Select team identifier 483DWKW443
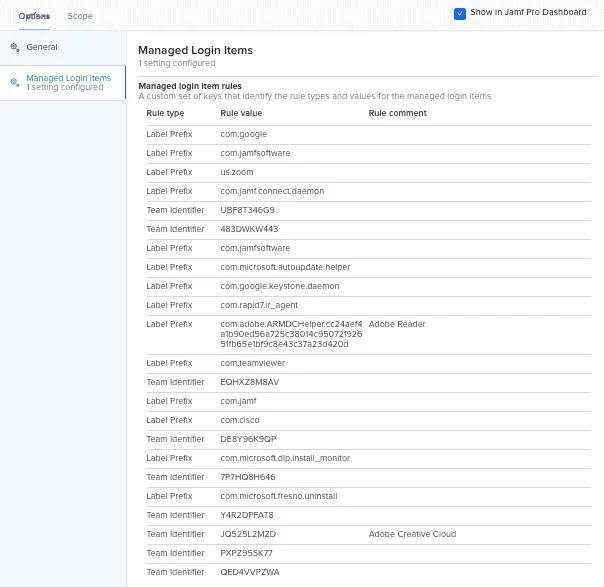This screenshot has width=604, height=587. point(249,229)
